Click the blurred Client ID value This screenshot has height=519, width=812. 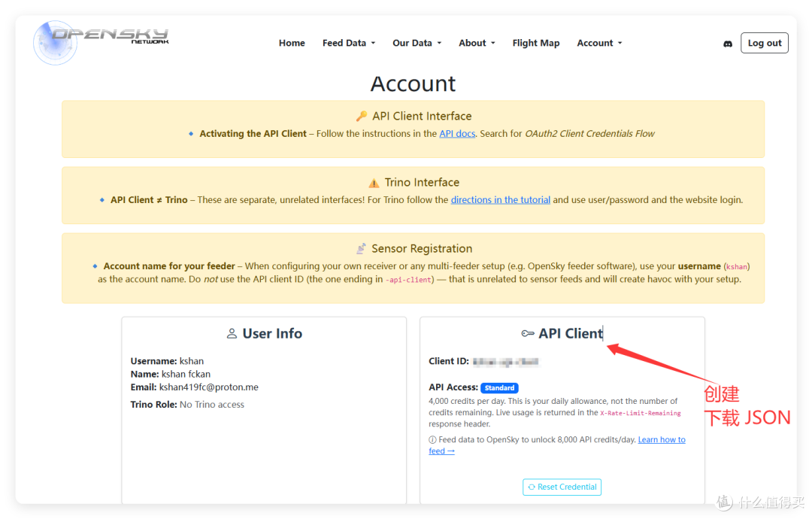pos(506,362)
